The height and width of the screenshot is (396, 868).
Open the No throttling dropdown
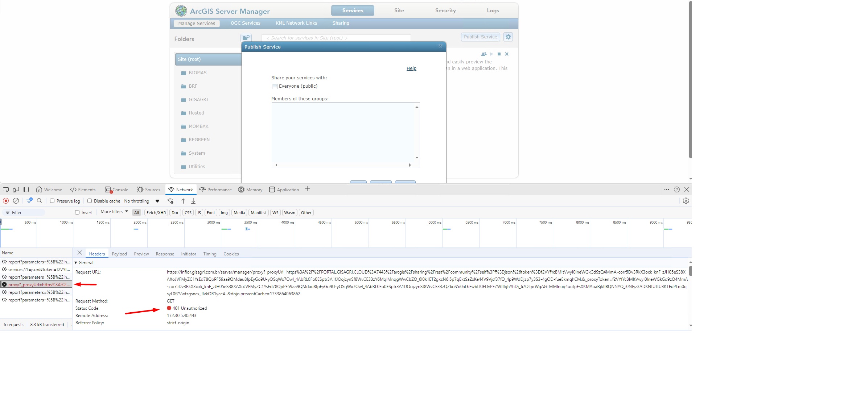pos(141,201)
